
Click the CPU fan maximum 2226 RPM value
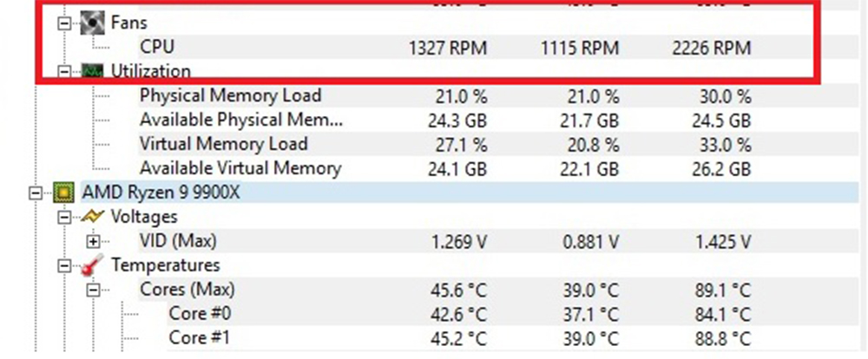click(711, 47)
